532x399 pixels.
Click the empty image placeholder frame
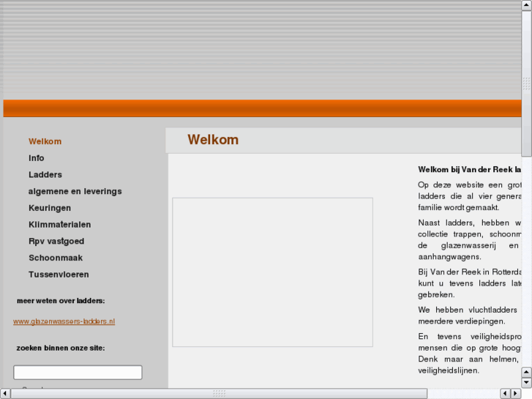click(x=272, y=272)
